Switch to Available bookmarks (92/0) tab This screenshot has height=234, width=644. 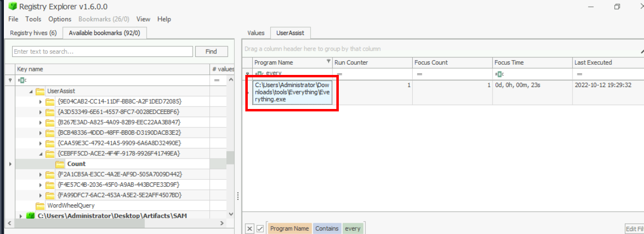(104, 33)
